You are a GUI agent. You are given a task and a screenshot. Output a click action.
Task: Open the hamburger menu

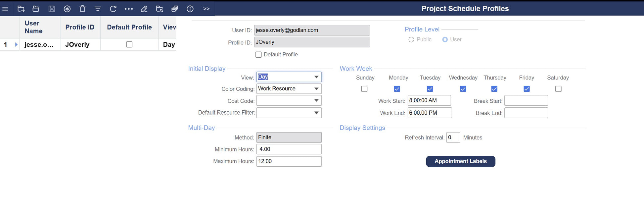5,9
